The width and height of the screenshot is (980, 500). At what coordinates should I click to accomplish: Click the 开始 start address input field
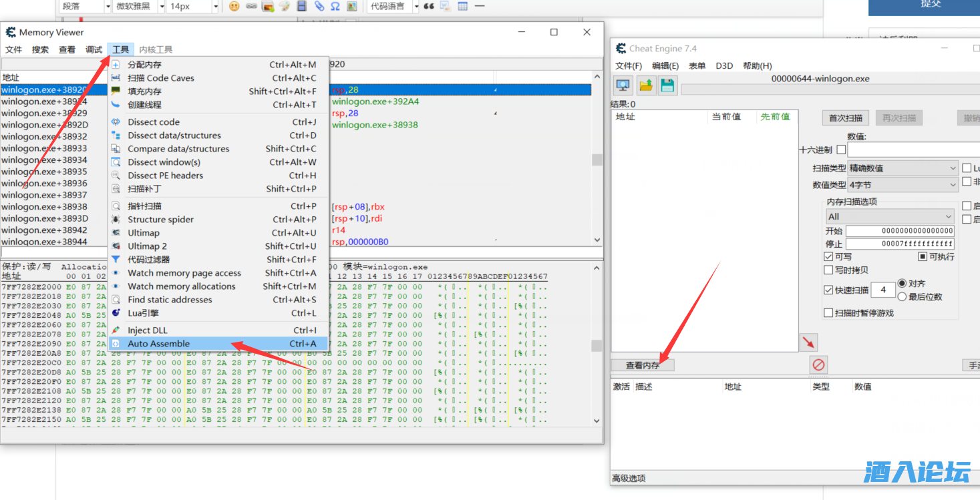[x=899, y=231]
